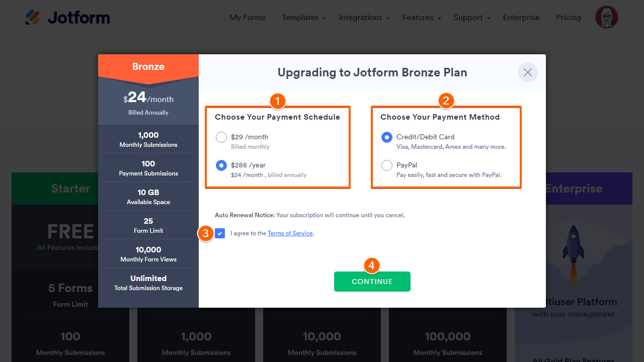Select the $29 /month payment schedule

[221, 137]
